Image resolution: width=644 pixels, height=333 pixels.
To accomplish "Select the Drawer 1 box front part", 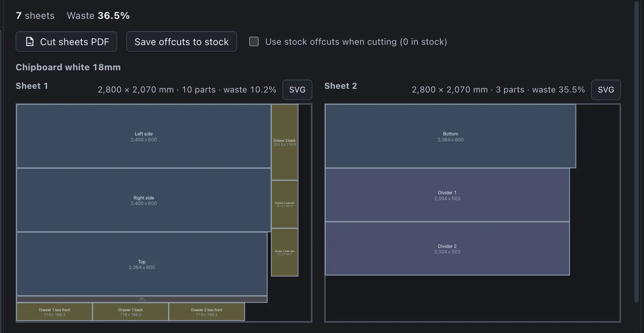I will point(54,312).
